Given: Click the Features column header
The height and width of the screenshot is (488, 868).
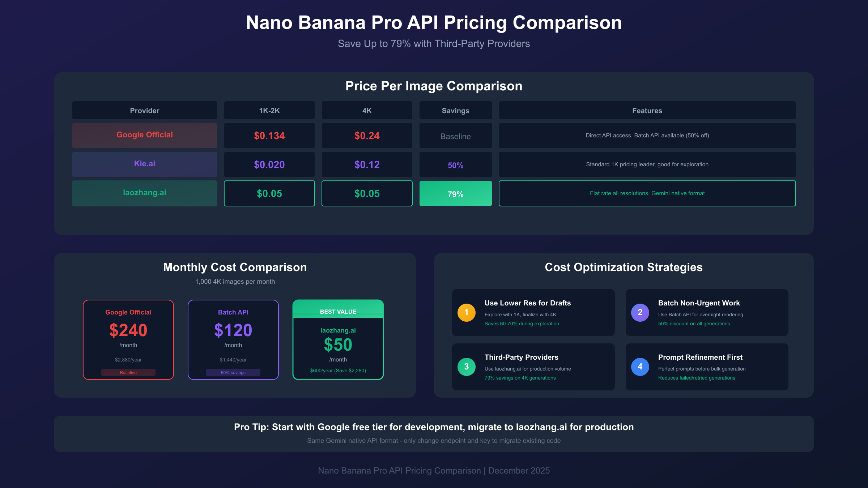Looking at the screenshot, I should (x=647, y=111).
